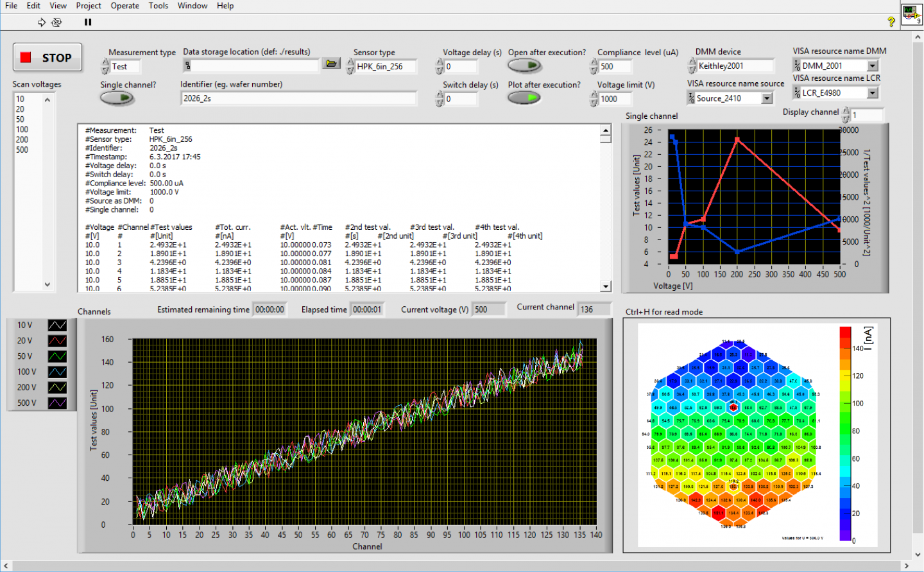Open the Tools menu

tap(158, 6)
